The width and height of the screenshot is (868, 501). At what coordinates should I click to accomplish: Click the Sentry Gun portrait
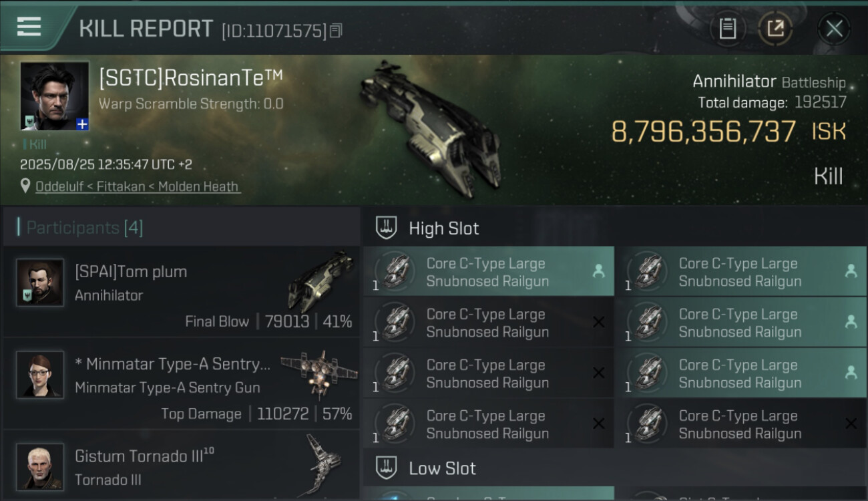40,374
